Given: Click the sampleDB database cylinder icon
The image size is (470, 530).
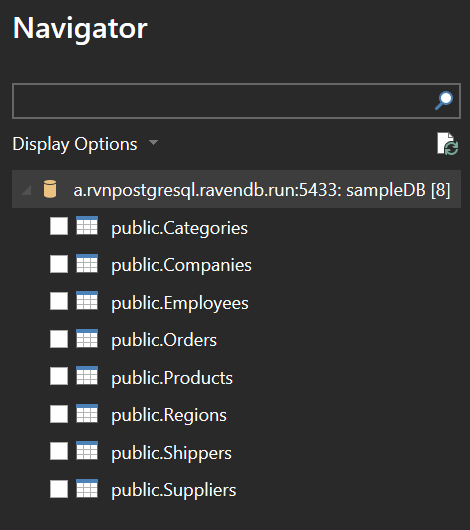Looking at the screenshot, I should [x=50, y=189].
